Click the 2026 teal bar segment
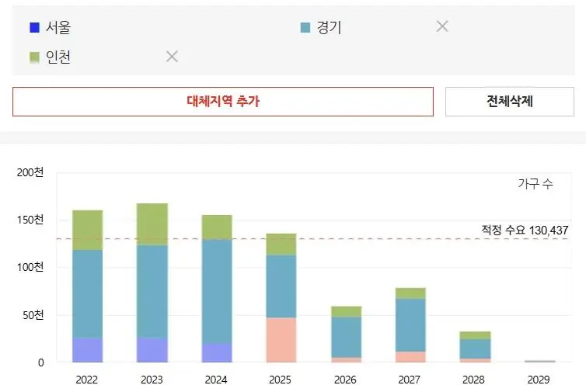Screen dimensions: 586x392 point(345,337)
